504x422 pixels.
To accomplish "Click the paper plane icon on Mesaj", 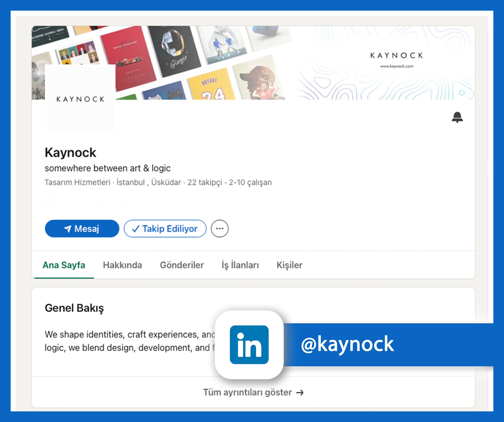I will pyautogui.click(x=68, y=229).
